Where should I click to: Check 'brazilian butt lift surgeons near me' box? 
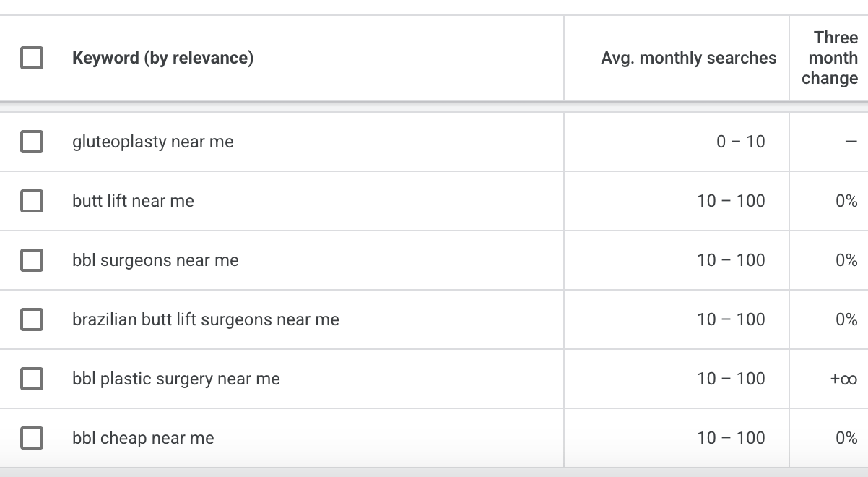point(32,319)
